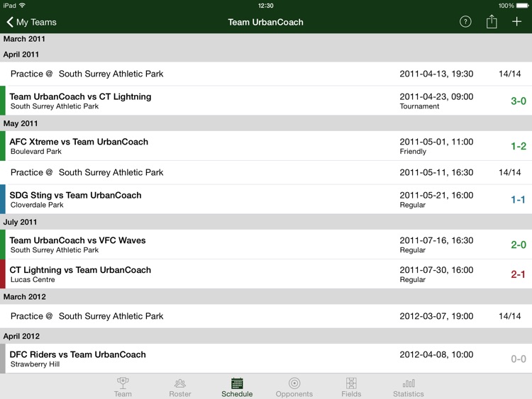Add a new event with plus icon

tap(516, 22)
